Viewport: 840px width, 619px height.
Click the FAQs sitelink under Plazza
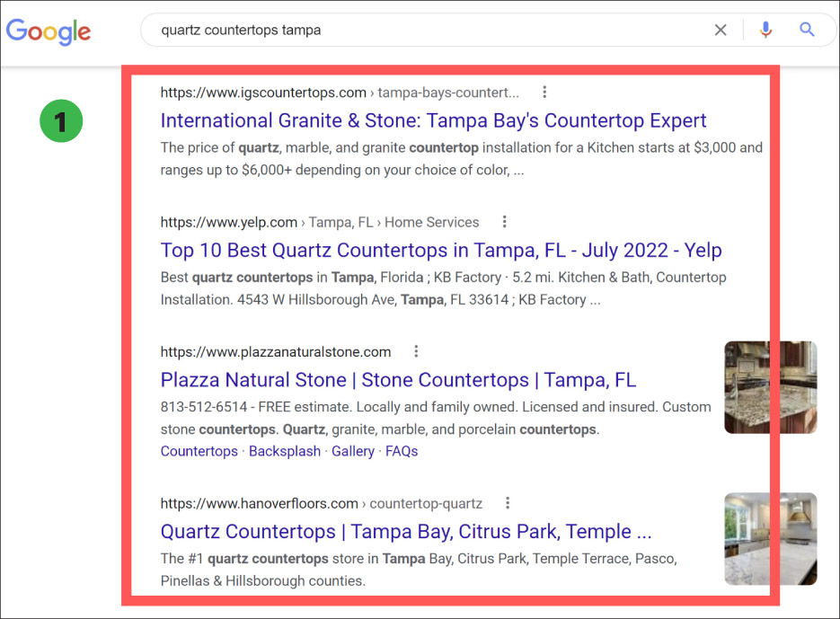tap(402, 451)
